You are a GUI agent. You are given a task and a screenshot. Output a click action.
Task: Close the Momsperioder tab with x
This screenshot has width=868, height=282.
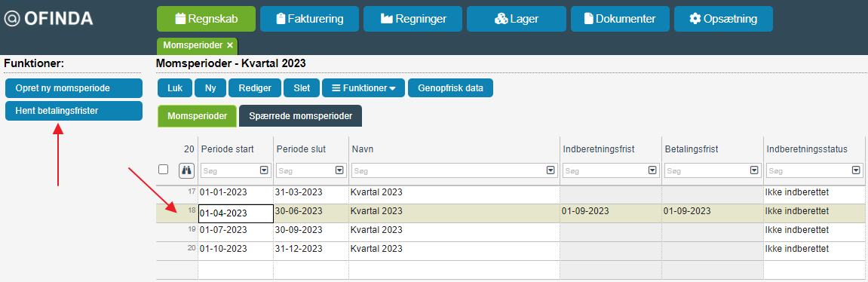click(x=230, y=45)
